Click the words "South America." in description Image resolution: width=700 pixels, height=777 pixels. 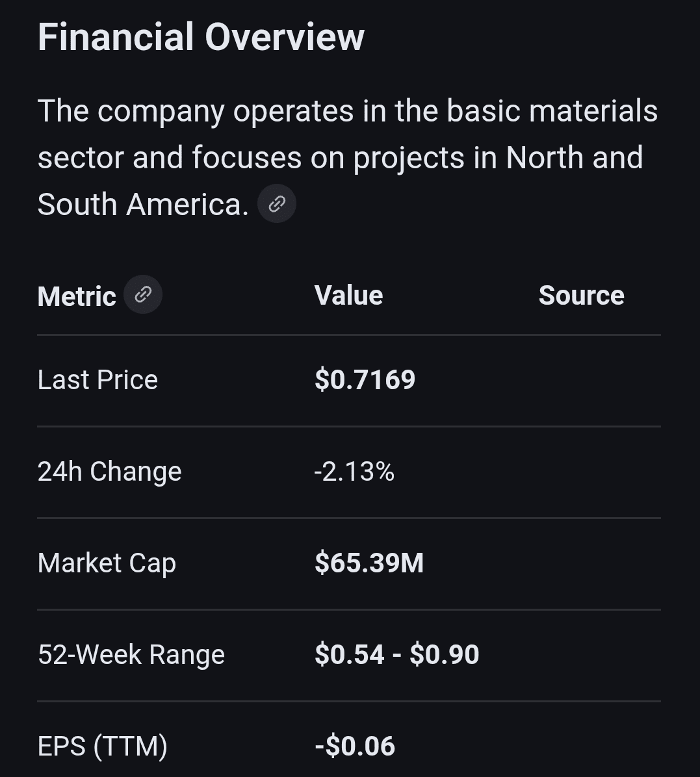(143, 205)
